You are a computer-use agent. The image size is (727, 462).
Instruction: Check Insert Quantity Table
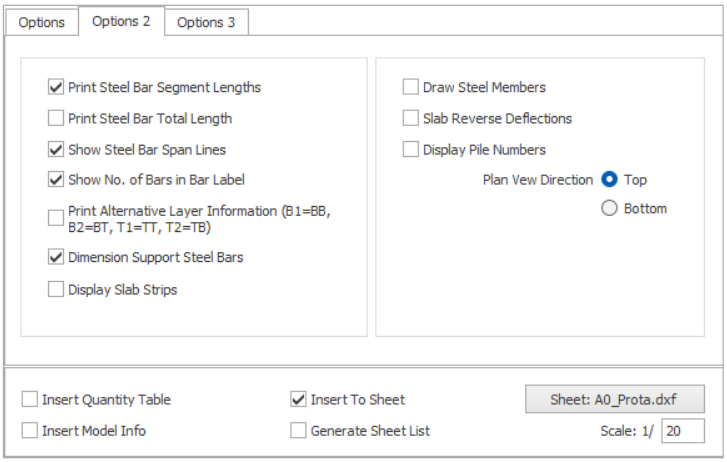point(30,399)
